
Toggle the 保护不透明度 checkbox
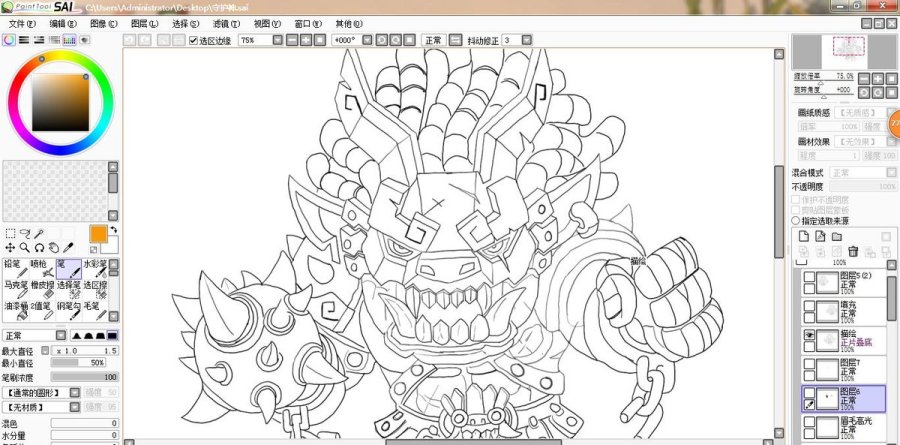[x=796, y=200]
